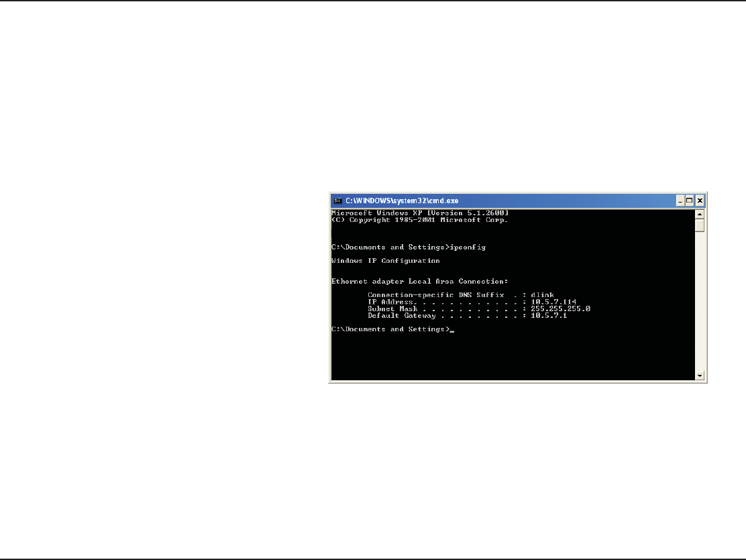Click the scrollbar down arrow
The height and width of the screenshot is (560, 746).
(699, 376)
